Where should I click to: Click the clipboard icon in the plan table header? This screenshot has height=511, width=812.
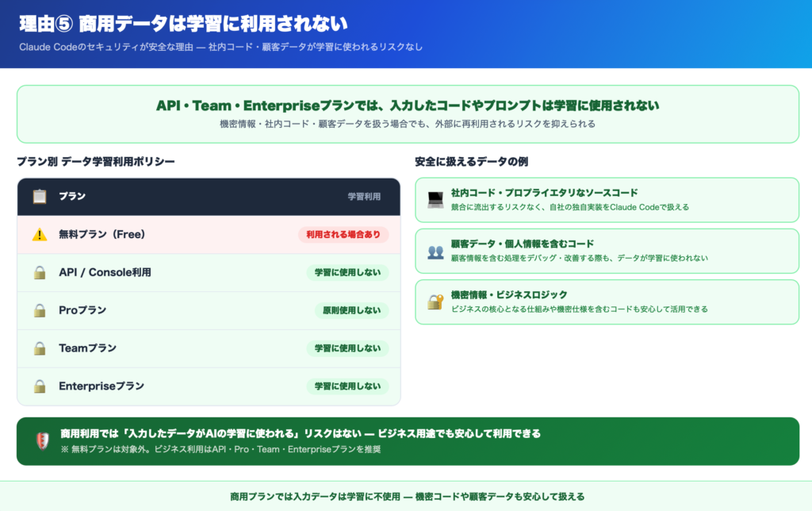(x=40, y=197)
